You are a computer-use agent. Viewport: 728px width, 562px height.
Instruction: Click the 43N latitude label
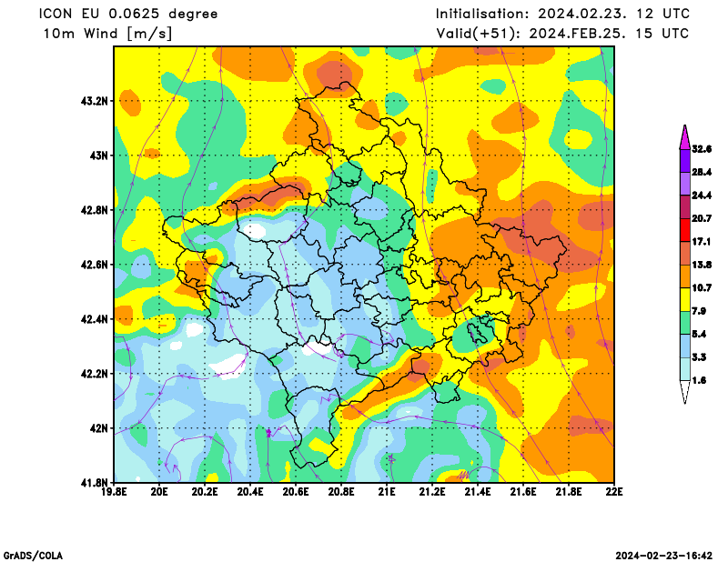point(99,156)
